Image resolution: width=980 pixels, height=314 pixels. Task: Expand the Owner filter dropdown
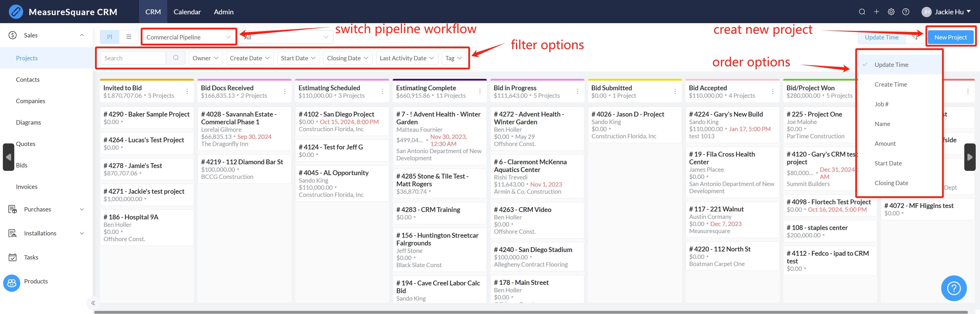[206, 58]
